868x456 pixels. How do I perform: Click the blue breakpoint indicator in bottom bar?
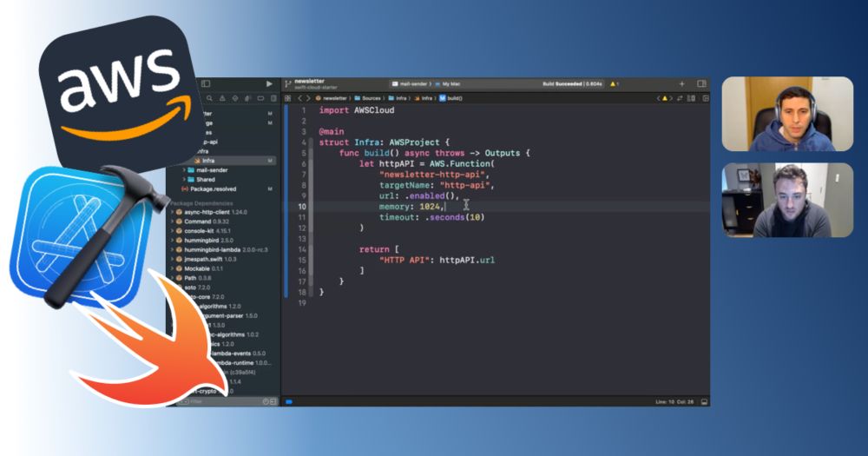(289, 401)
